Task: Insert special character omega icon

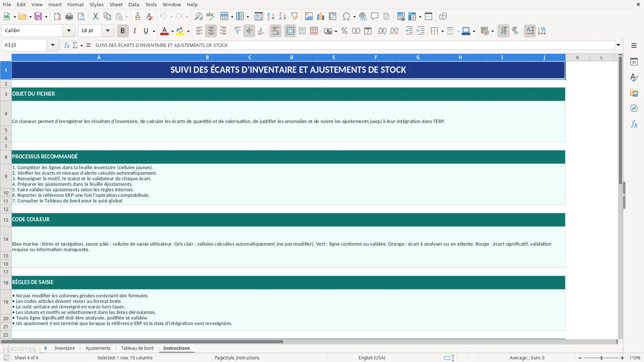Action: tap(346, 16)
